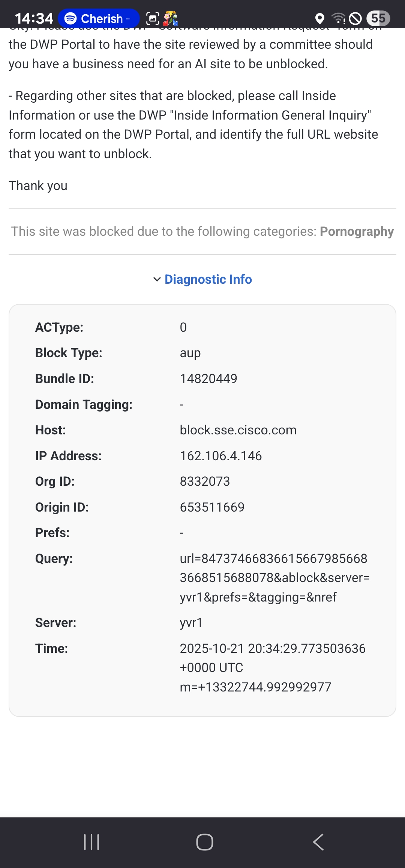Image resolution: width=405 pixels, height=868 pixels.
Task: Tap the do-not-disturb circle icon
Action: point(355,18)
